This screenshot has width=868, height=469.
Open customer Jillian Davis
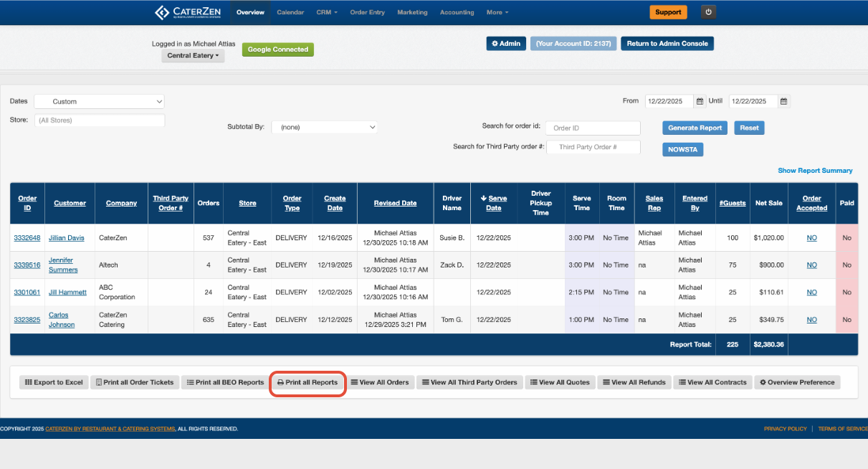pos(66,237)
